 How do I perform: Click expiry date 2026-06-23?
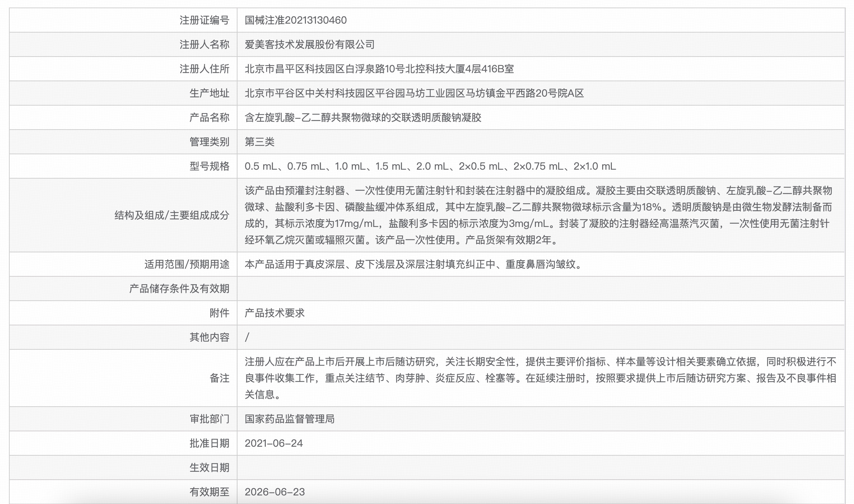274,492
